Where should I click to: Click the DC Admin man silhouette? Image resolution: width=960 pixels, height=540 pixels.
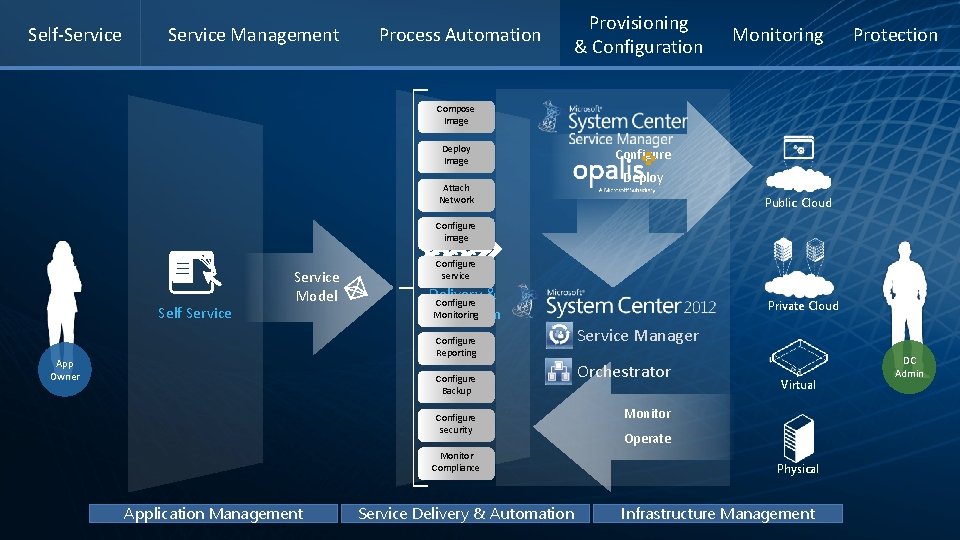pos(905,293)
